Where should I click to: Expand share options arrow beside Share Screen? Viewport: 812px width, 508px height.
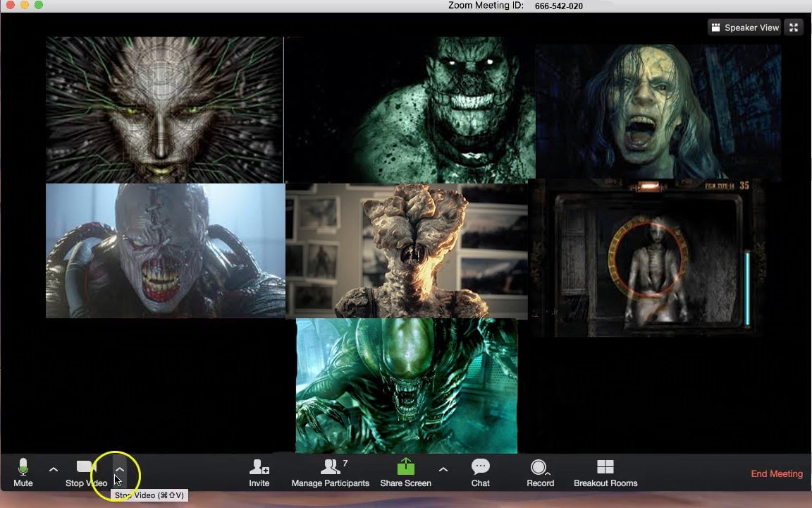click(x=443, y=469)
